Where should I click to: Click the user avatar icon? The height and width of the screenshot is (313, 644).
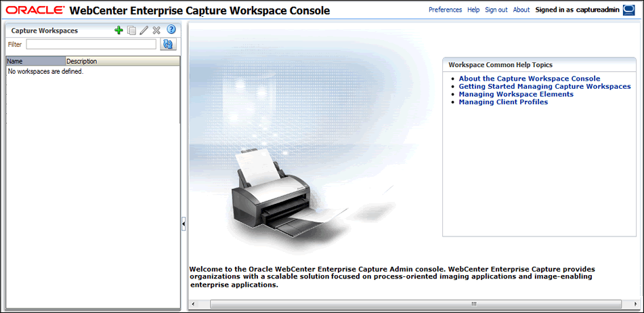629,10
